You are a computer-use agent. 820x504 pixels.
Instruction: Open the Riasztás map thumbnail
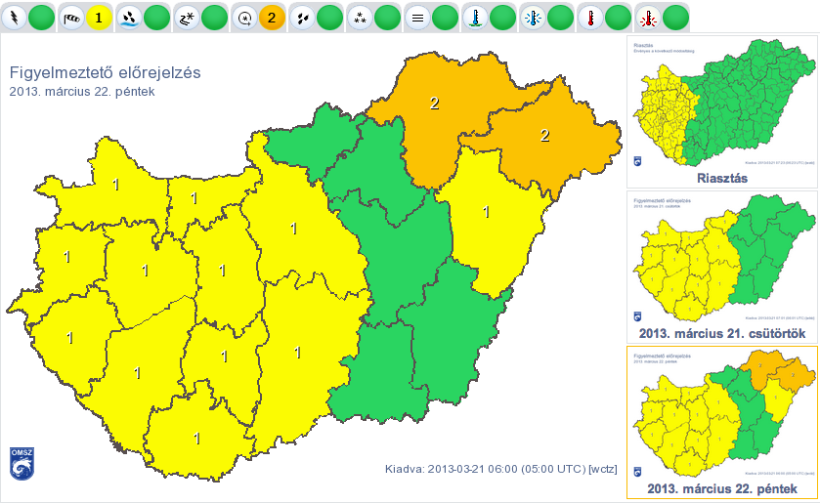point(721,104)
